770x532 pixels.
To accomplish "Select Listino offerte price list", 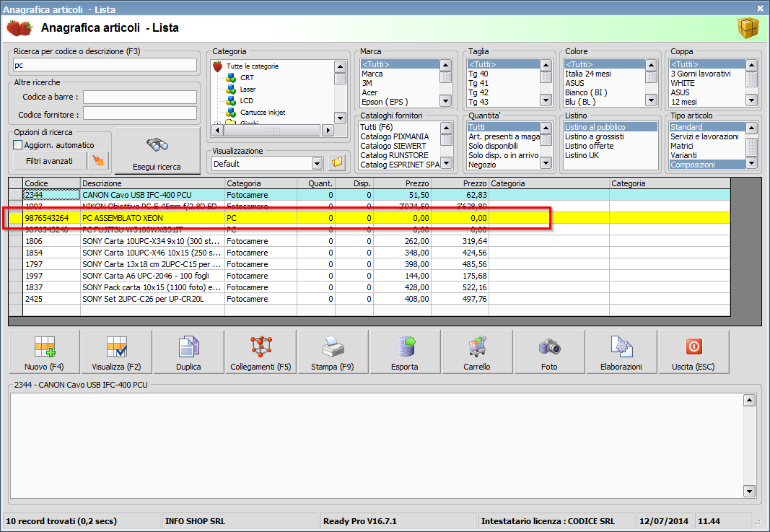I will (x=611, y=146).
